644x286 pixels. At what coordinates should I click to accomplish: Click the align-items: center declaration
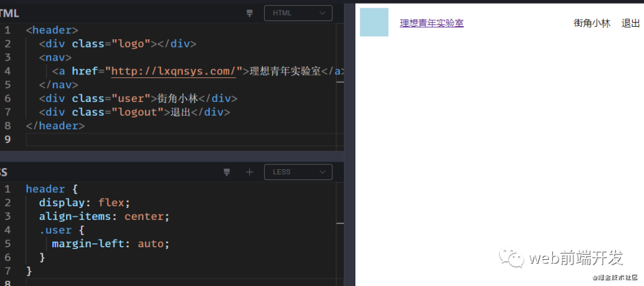coord(104,216)
